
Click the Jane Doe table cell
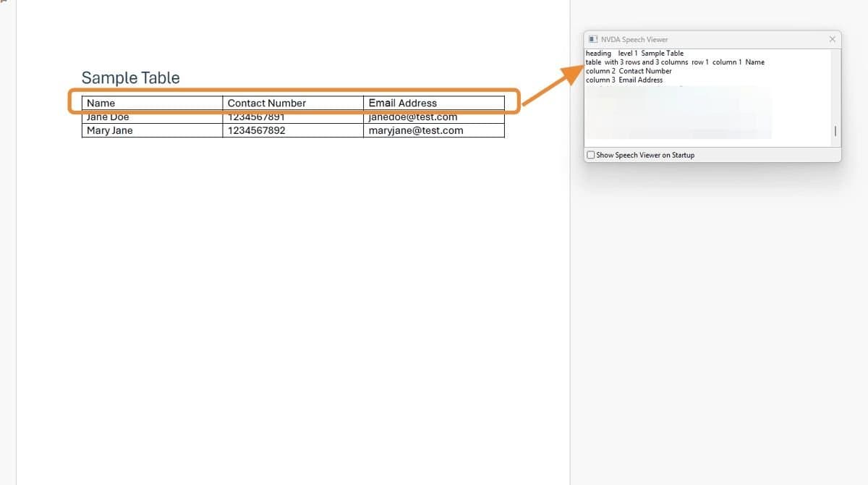(x=108, y=118)
